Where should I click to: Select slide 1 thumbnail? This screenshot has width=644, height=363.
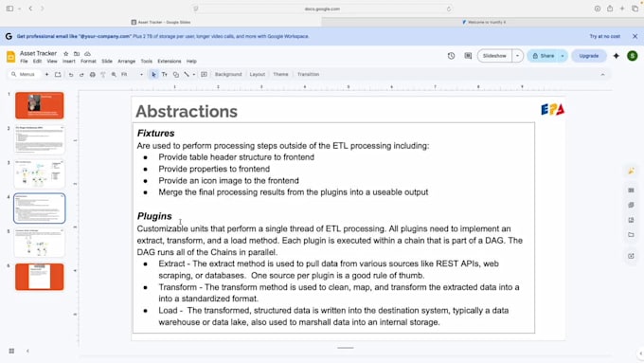[x=40, y=105]
